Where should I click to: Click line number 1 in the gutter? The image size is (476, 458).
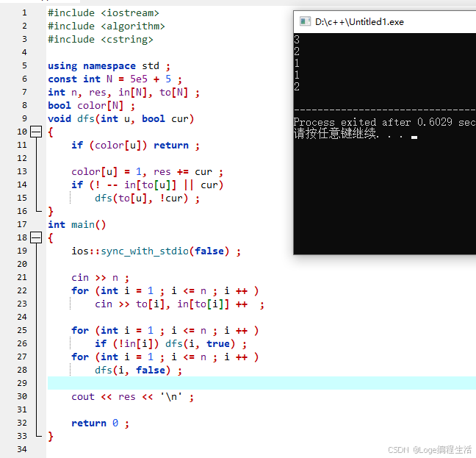point(24,12)
